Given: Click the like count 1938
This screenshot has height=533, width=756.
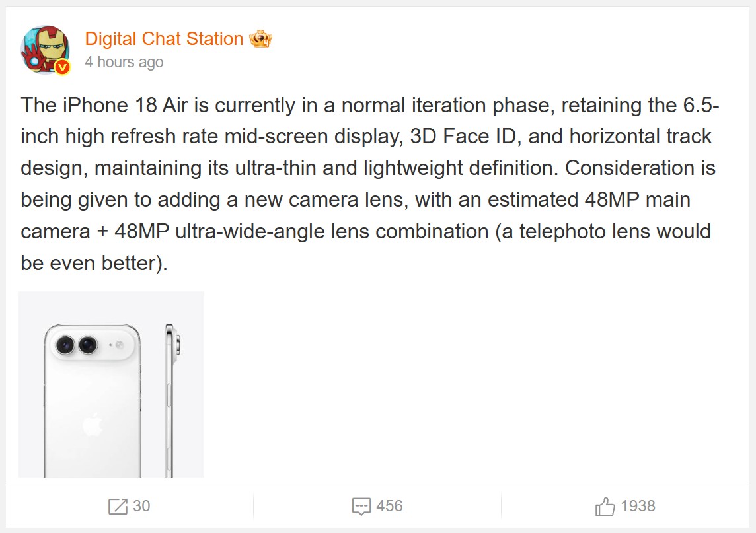Looking at the screenshot, I should coord(638,507).
